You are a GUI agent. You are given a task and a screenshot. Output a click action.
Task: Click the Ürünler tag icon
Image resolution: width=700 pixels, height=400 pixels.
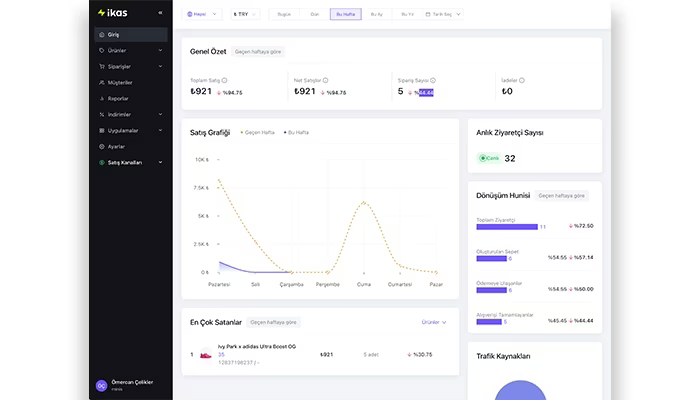pos(102,50)
